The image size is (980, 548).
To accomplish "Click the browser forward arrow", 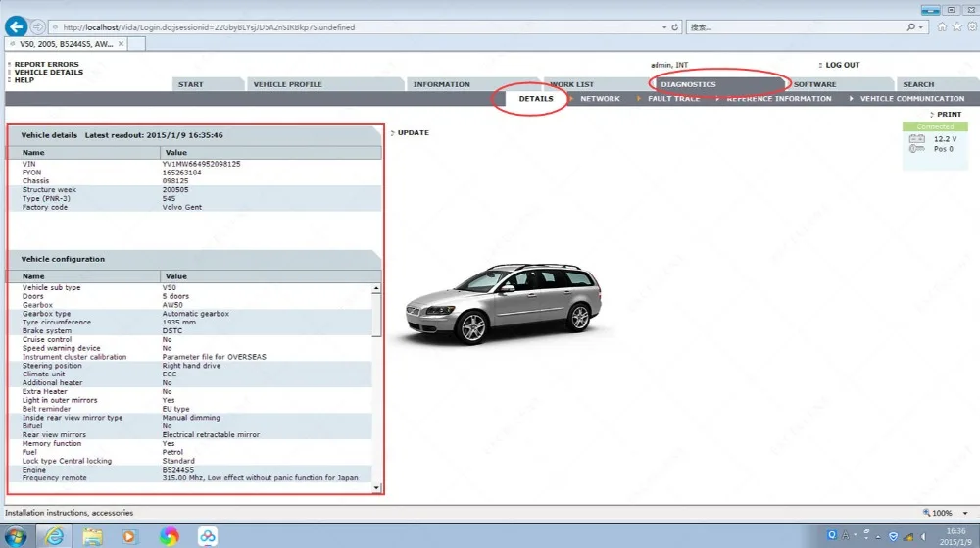I will [38, 26].
